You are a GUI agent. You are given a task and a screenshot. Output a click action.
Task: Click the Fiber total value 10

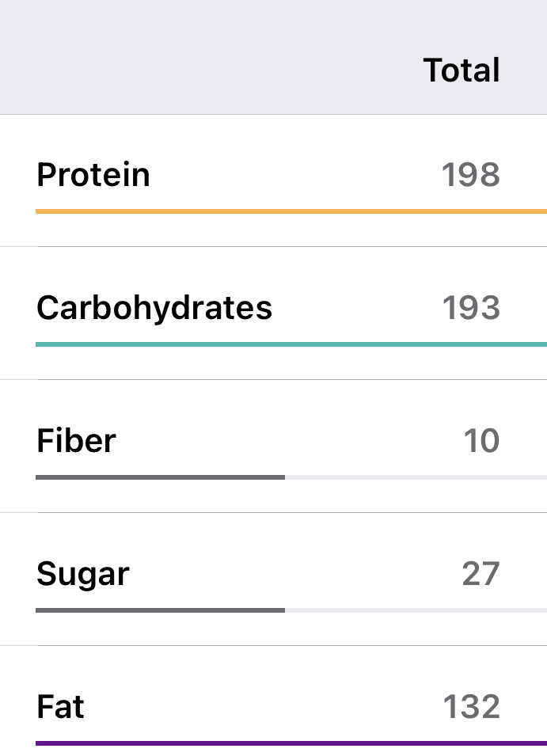481,441
